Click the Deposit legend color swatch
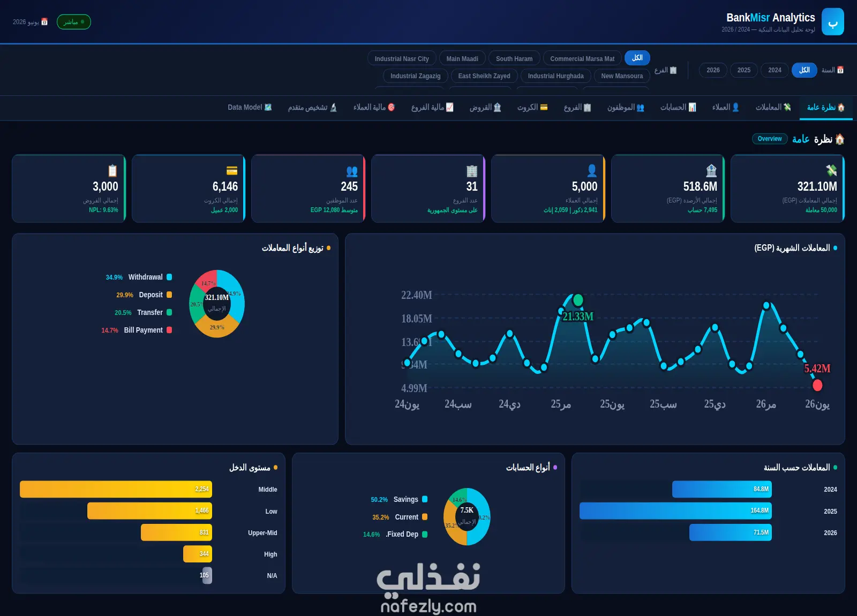The height and width of the screenshot is (616, 857). click(x=169, y=295)
